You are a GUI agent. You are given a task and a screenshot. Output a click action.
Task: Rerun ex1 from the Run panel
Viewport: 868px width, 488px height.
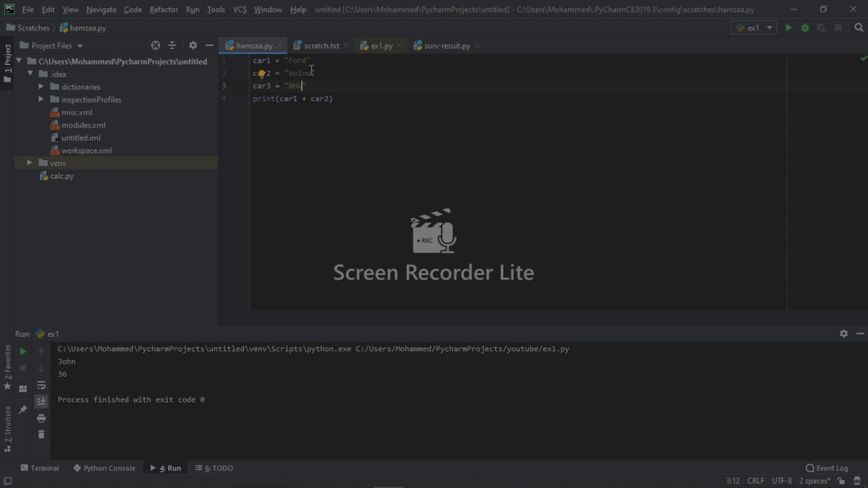click(x=22, y=351)
